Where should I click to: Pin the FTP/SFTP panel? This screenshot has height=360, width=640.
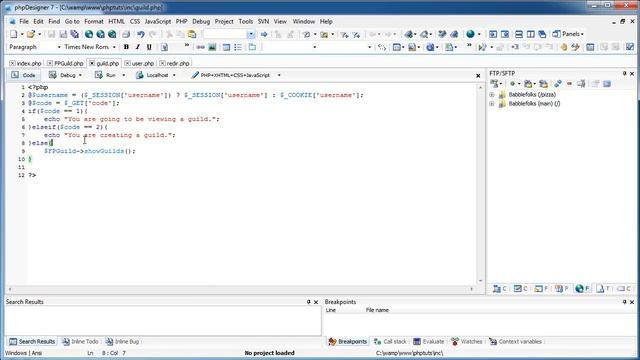point(624,73)
